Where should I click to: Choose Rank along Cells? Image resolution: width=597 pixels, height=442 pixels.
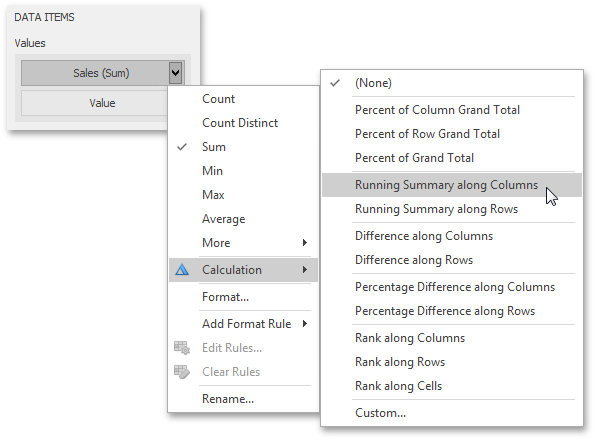point(452,386)
